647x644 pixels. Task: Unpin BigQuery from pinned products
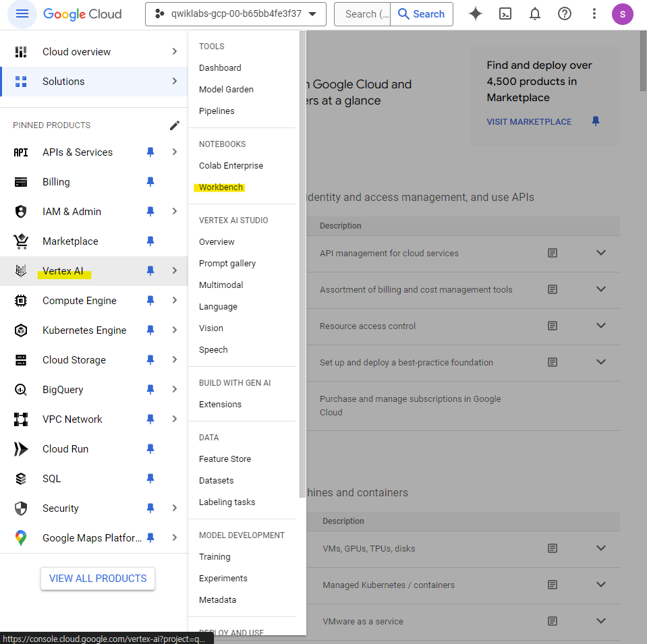point(150,390)
